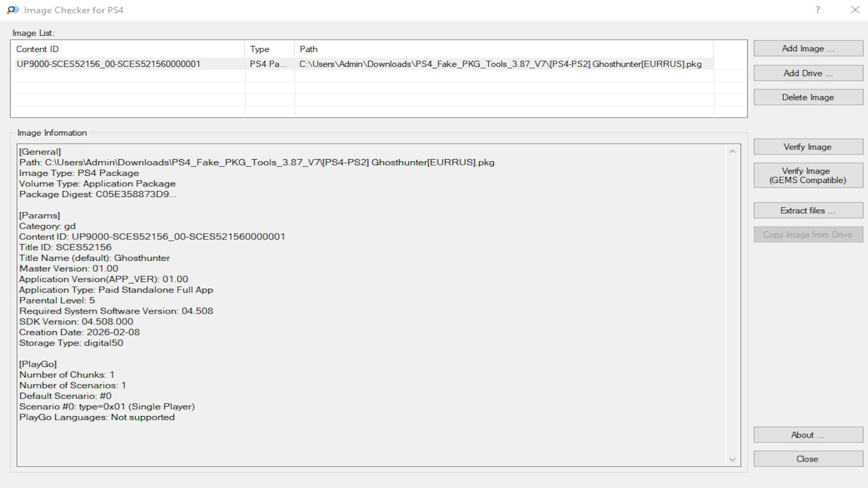Image resolution: width=868 pixels, height=488 pixels.
Task: Close the Image Checker window
Action: pyautogui.click(x=854, y=10)
